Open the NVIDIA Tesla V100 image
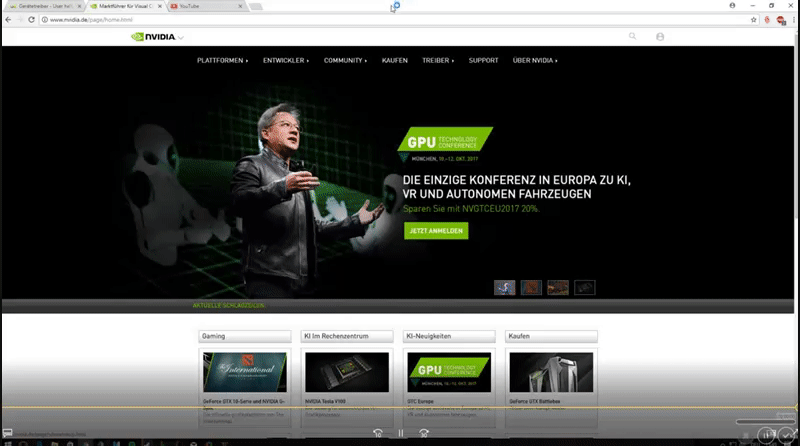 point(347,372)
